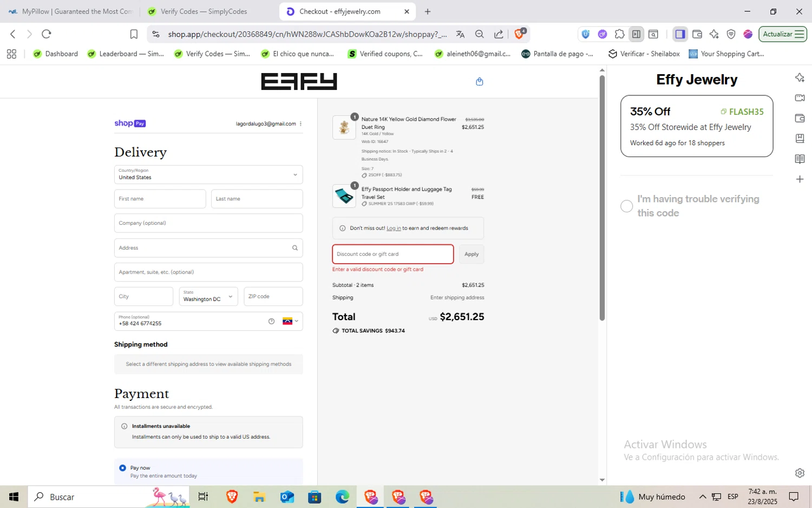Click the Discount code or gift card field
This screenshot has width=812, height=508.
pyautogui.click(x=393, y=254)
